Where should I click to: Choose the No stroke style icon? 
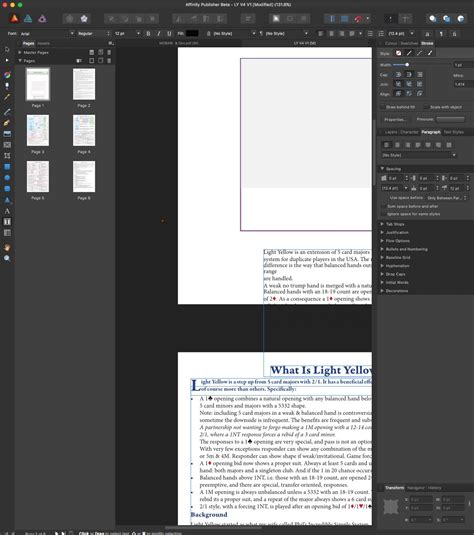[x=399, y=53]
